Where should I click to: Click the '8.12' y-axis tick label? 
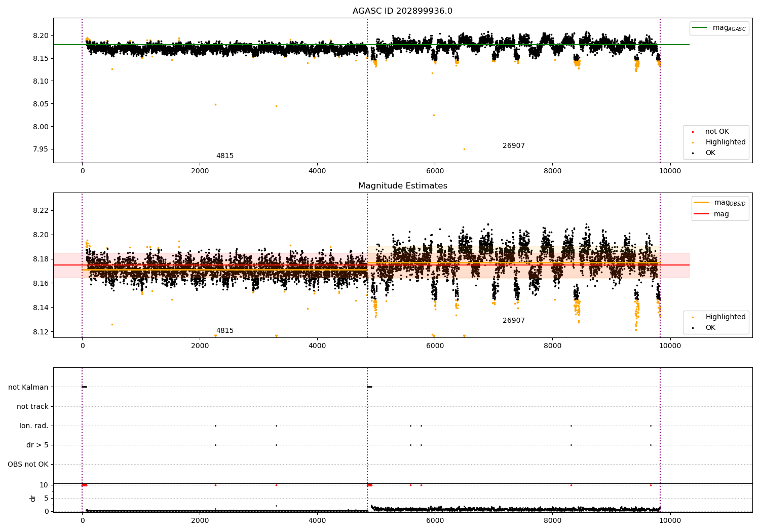tap(41, 332)
